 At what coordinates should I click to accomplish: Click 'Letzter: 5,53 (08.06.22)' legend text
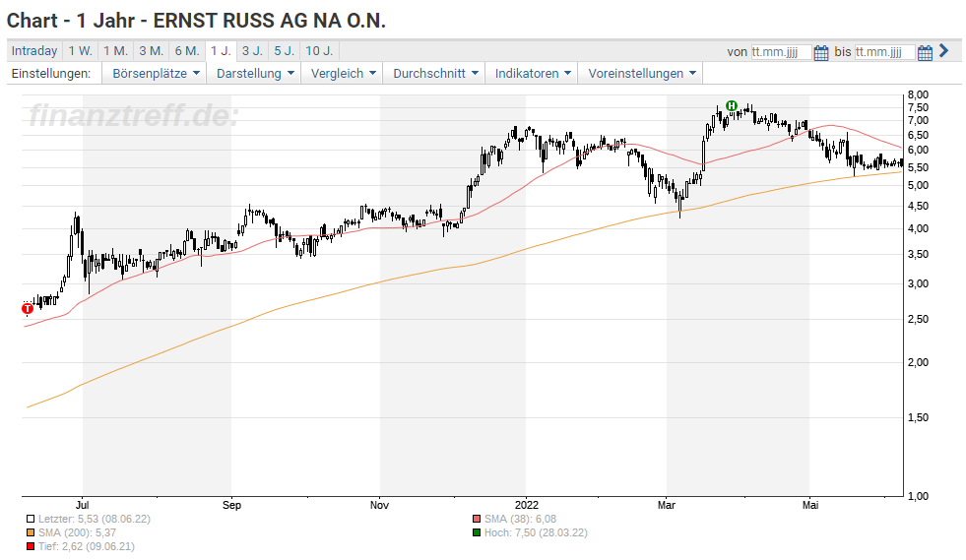95,520
